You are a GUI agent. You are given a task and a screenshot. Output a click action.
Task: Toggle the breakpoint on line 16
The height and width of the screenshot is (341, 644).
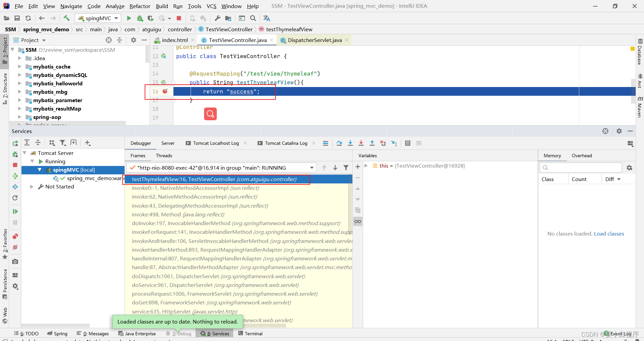pos(165,91)
